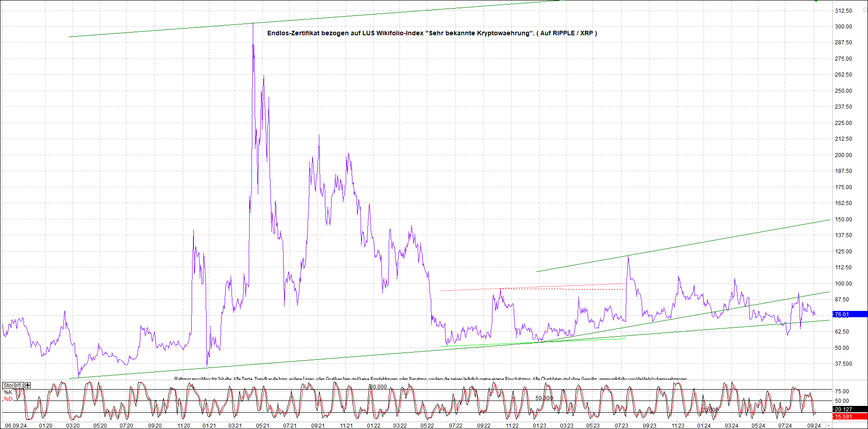Click the 09|24 label on the time axis

[814, 425]
